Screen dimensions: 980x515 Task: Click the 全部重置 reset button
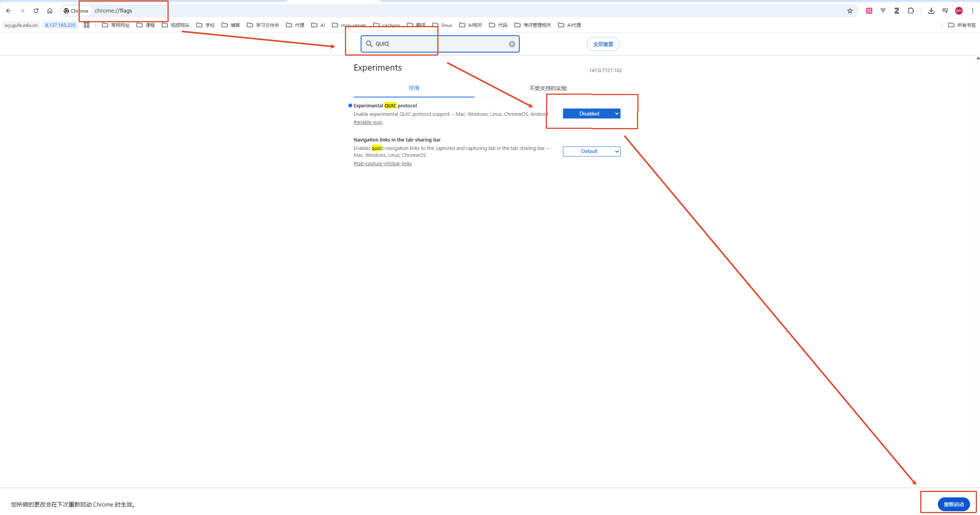pyautogui.click(x=603, y=44)
